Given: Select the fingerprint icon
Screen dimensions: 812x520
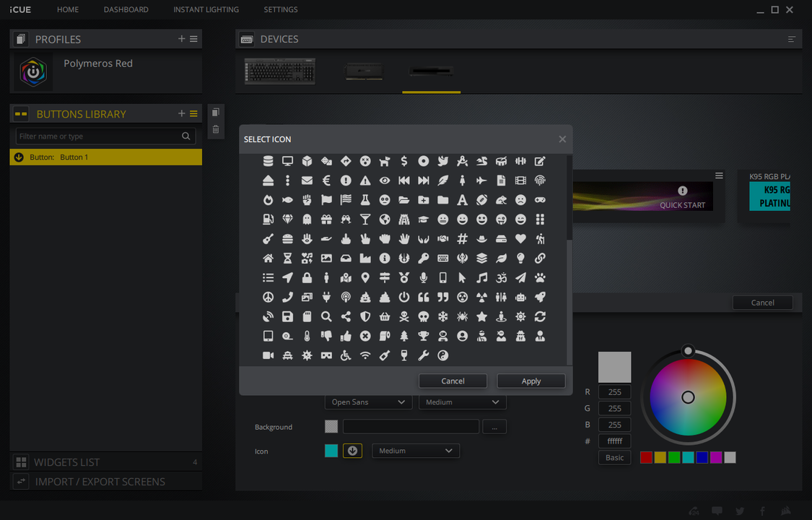Looking at the screenshot, I should point(540,181).
